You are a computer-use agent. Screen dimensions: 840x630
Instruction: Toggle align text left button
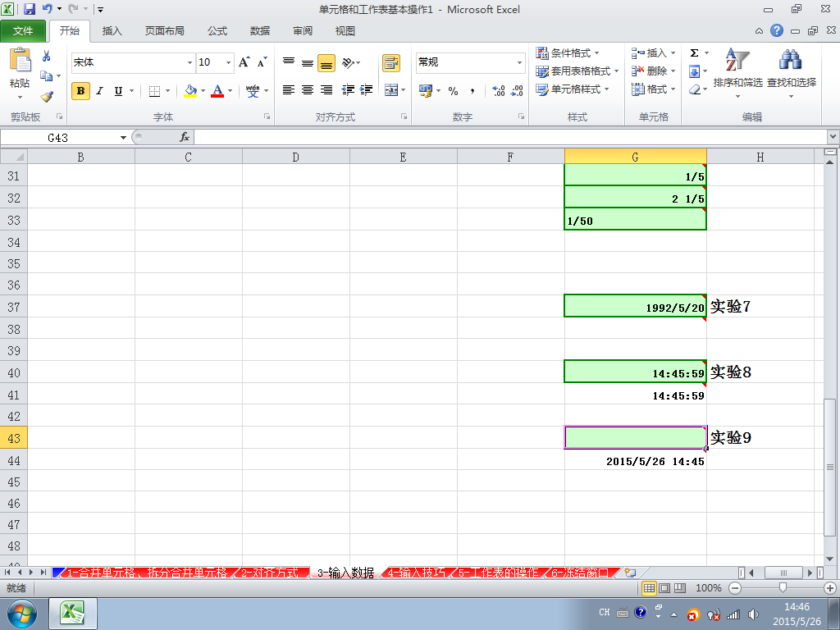pos(289,90)
